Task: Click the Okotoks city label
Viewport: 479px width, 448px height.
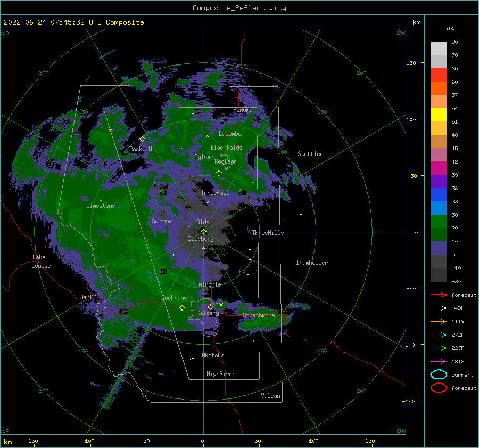Action: 213,356
